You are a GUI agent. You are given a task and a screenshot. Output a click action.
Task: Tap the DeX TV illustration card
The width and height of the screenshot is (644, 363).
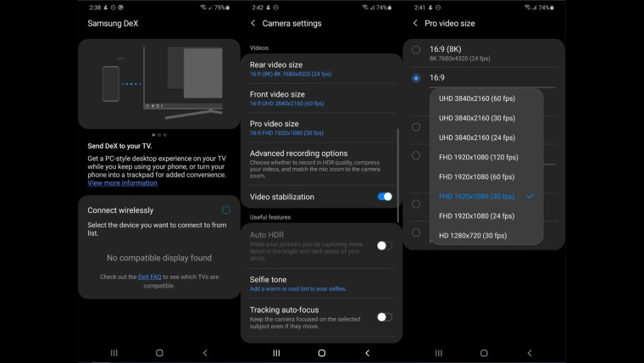click(159, 84)
